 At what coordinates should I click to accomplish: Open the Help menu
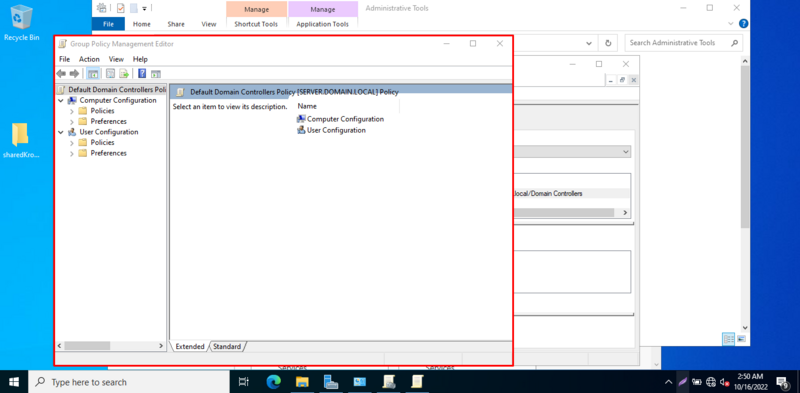pyautogui.click(x=140, y=59)
